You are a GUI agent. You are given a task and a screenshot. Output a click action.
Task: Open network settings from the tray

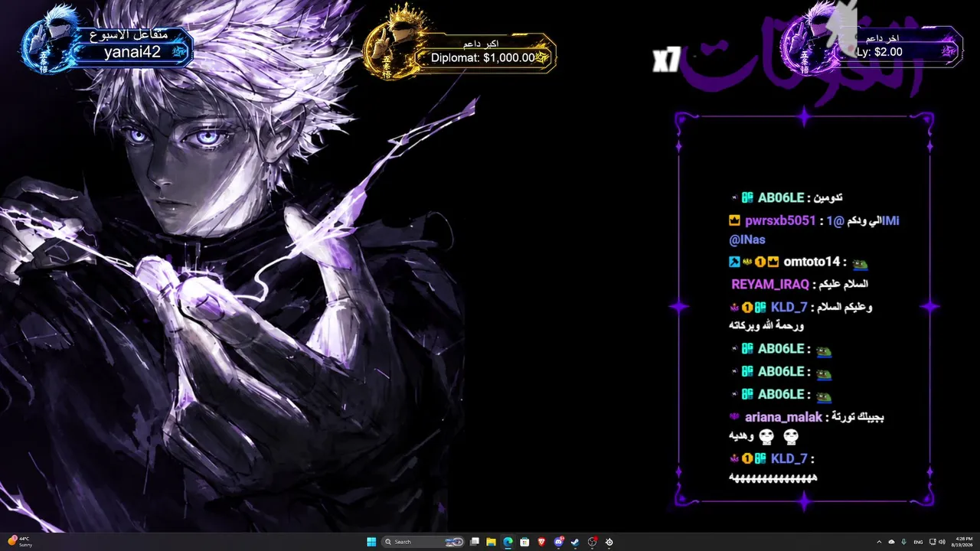click(x=932, y=542)
